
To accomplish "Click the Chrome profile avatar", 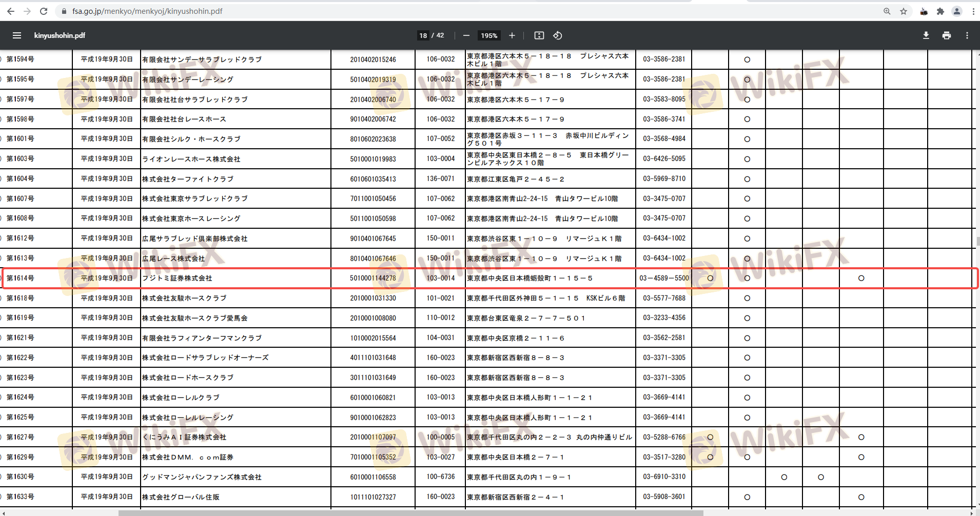I will click(x=957, y=11).
